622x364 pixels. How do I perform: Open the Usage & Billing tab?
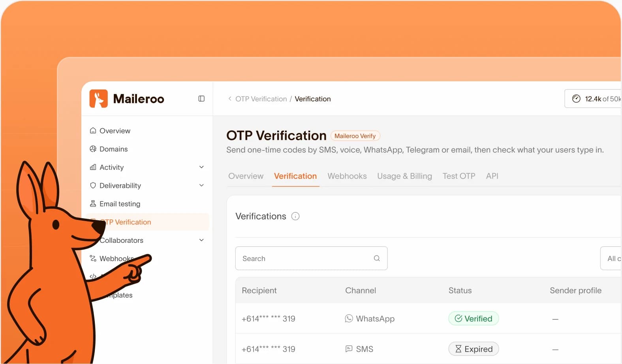[x=404, y=176]
